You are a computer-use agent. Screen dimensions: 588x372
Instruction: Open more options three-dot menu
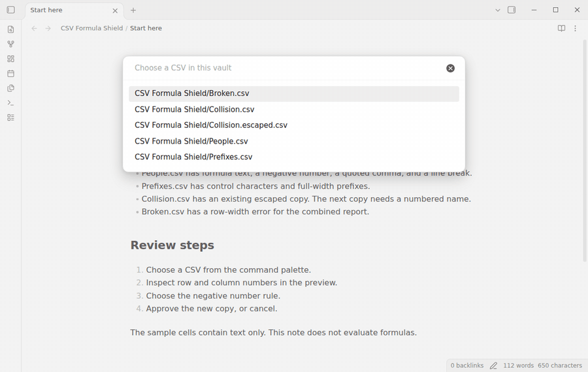point(575,28)
